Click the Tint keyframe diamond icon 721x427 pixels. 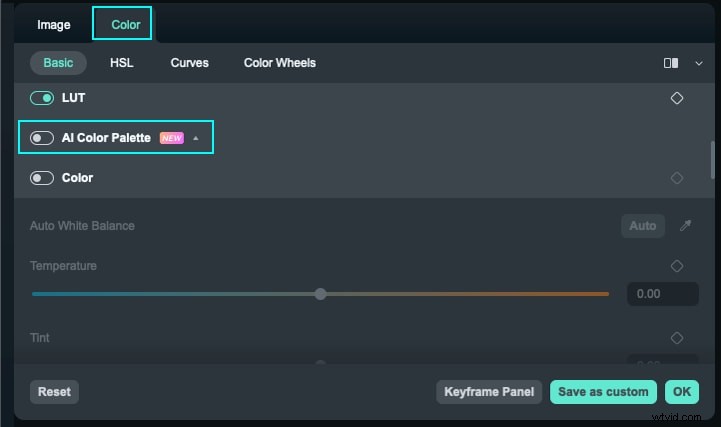pyautogui.click(x=677, y=338)
